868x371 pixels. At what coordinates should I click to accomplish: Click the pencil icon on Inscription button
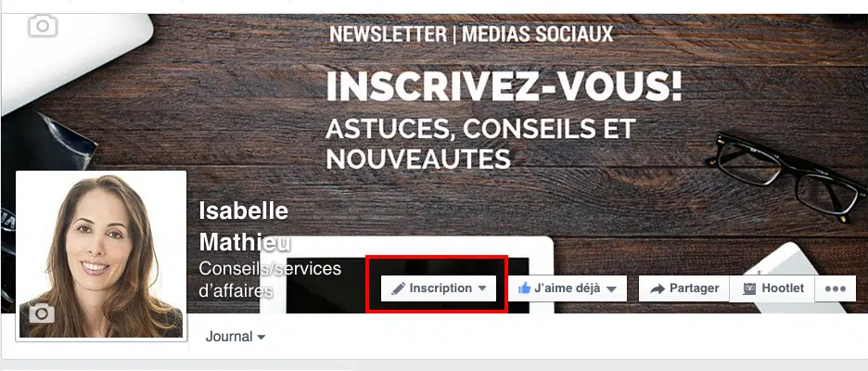[398, 288]
